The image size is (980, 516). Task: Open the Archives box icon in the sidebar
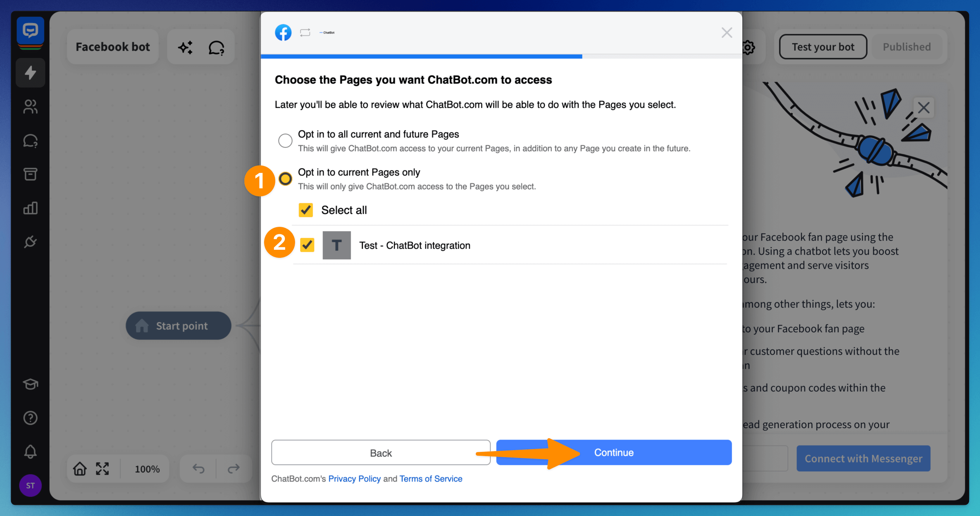[30, 174]
